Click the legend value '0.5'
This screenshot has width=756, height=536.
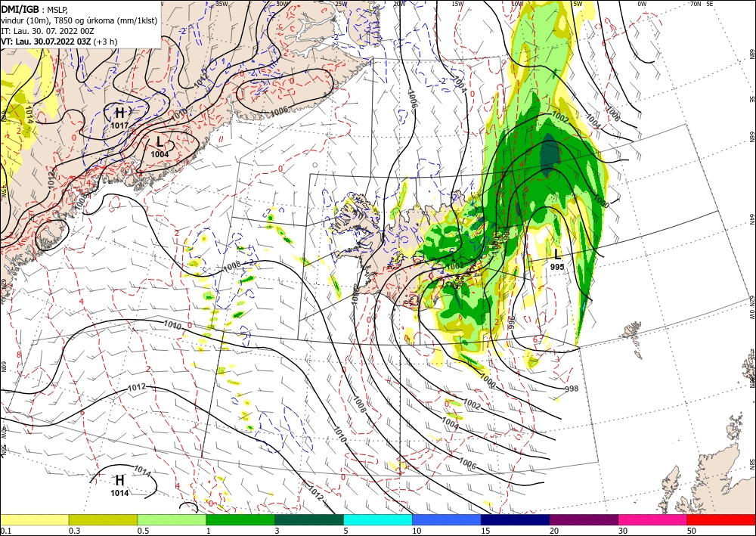pyautogui.click(x=143, y=531)
